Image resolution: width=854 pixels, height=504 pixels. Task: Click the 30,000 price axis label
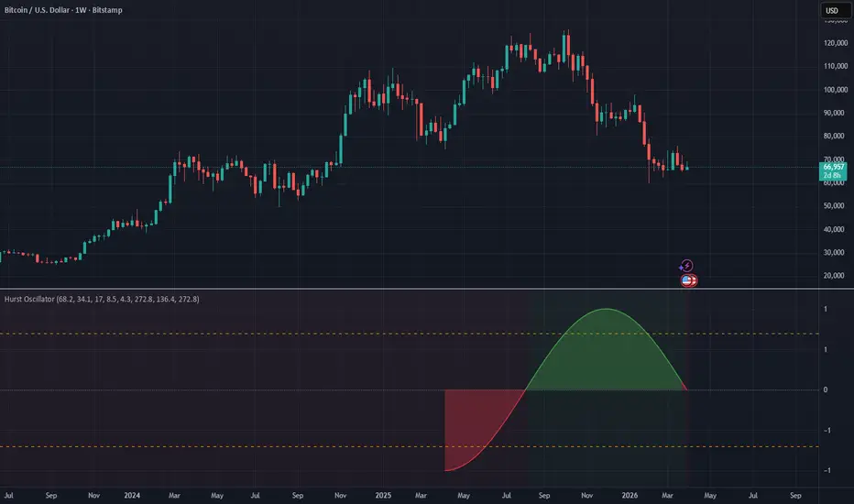point(834,252)
